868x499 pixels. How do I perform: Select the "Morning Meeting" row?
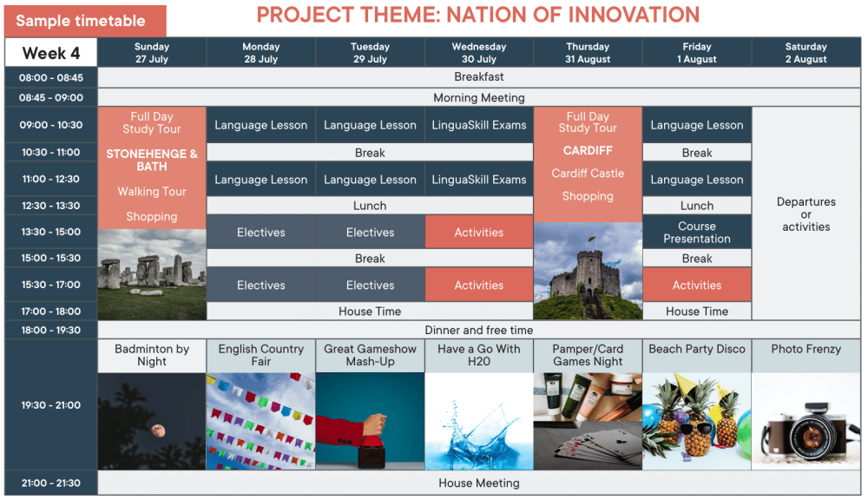coord(479,97)
